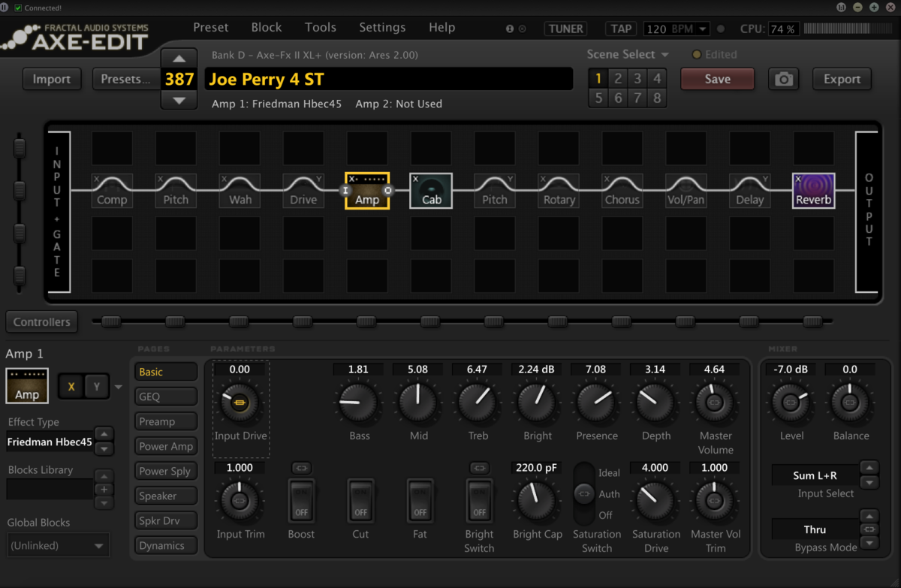The image size is (901, 588).
Task: Click the Input Trim knob
Action: (x=240, y=501)
